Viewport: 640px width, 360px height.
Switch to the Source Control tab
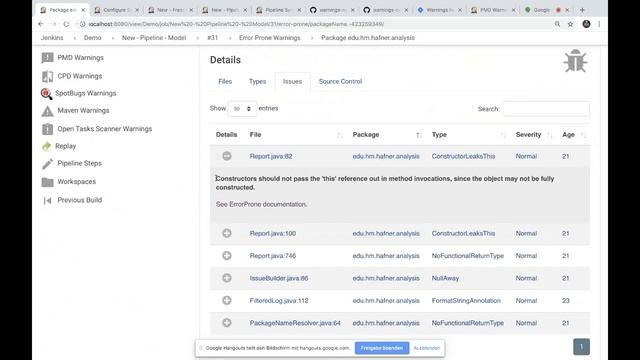click(340, 82)
